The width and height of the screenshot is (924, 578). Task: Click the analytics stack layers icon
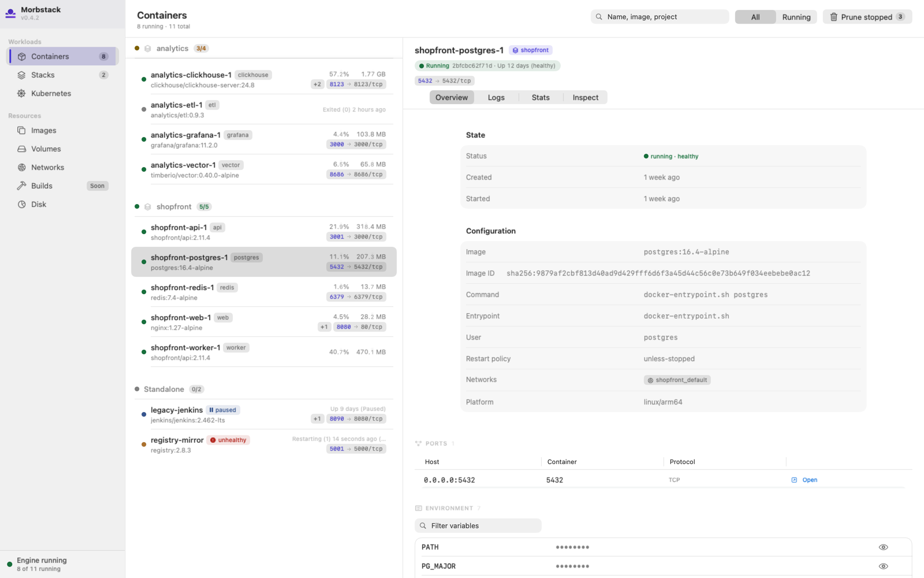pos(148,49)
